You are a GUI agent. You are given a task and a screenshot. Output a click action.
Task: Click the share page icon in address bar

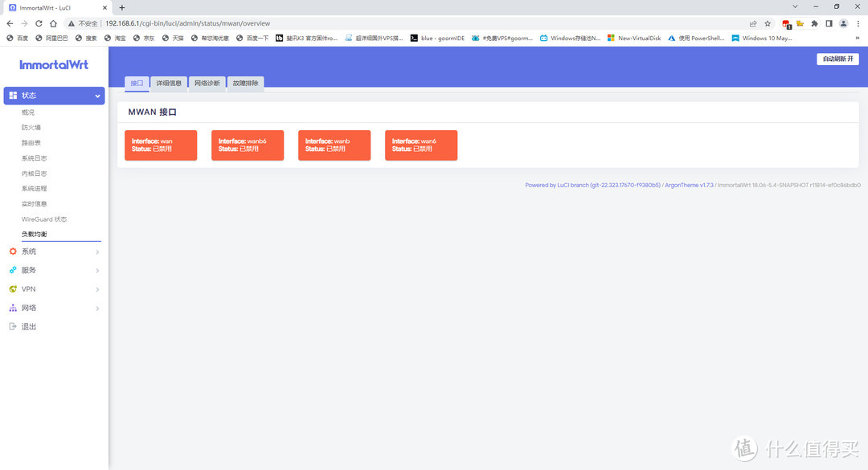752,23
